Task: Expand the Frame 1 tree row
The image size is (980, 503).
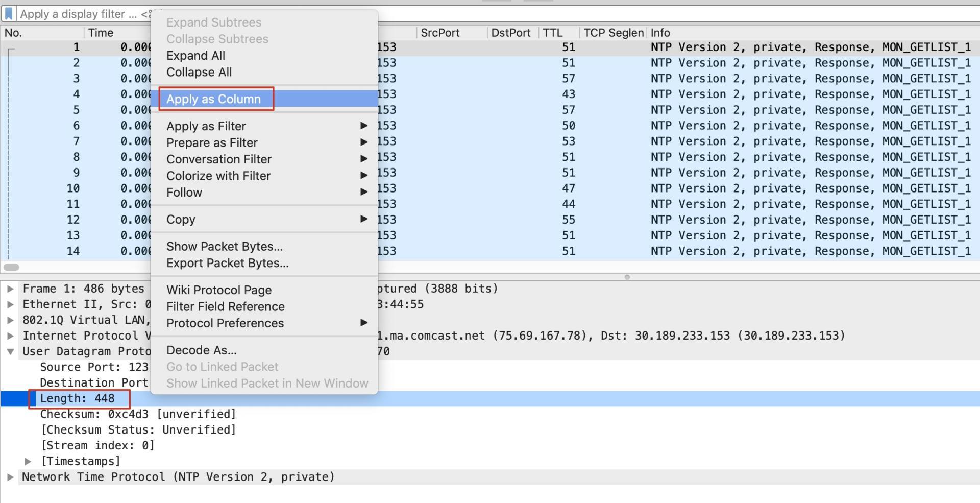Action: 10,289
